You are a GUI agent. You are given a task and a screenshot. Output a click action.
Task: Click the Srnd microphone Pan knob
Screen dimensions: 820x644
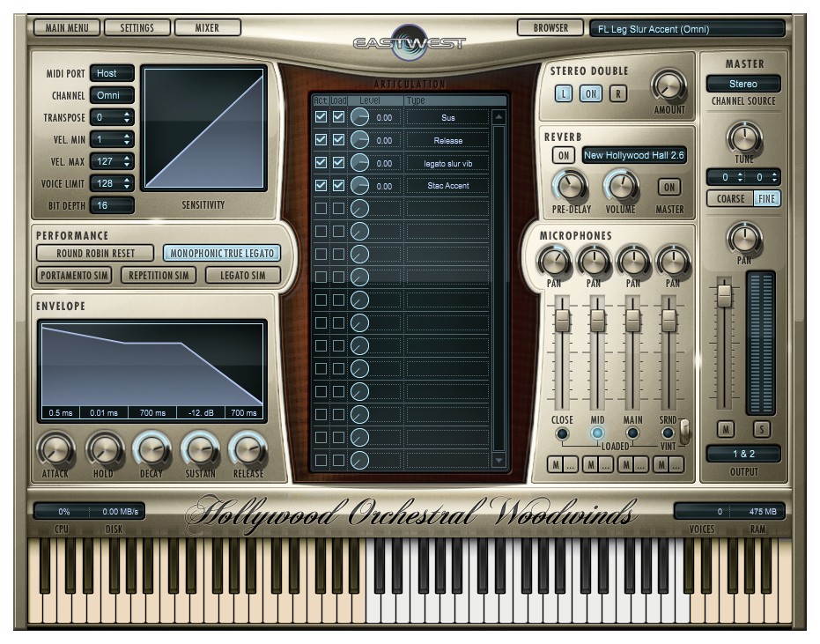click(x=673, y=262)
